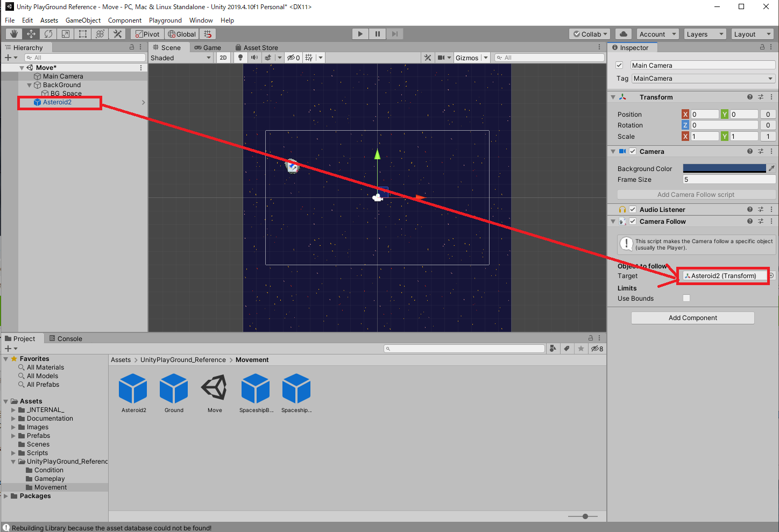Toggle Global handle rotation
The width and height of the screenshot is (779, 532).
(x=182, y=34)
